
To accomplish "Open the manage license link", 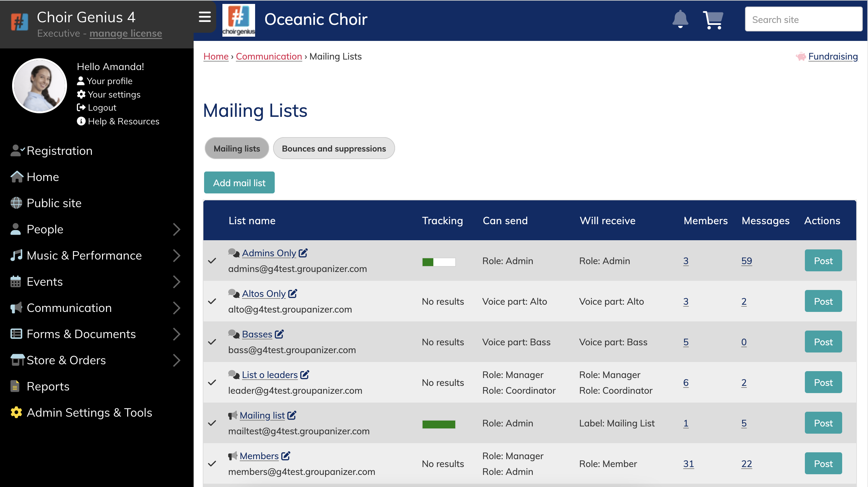I will point(126,33).
